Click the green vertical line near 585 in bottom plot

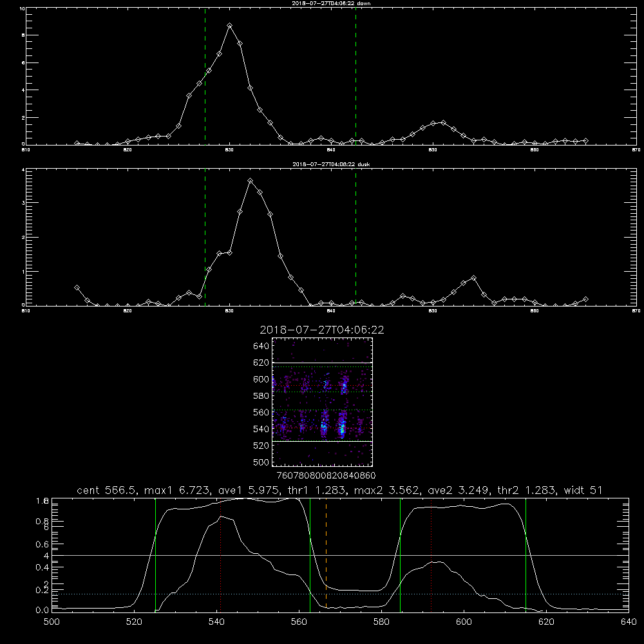pos(400,555)
